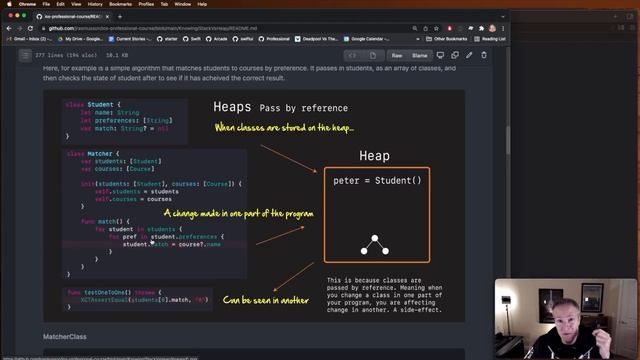Open the Apple menu
640x360 pixels.
pyautogui.click(x=9, y=4)
